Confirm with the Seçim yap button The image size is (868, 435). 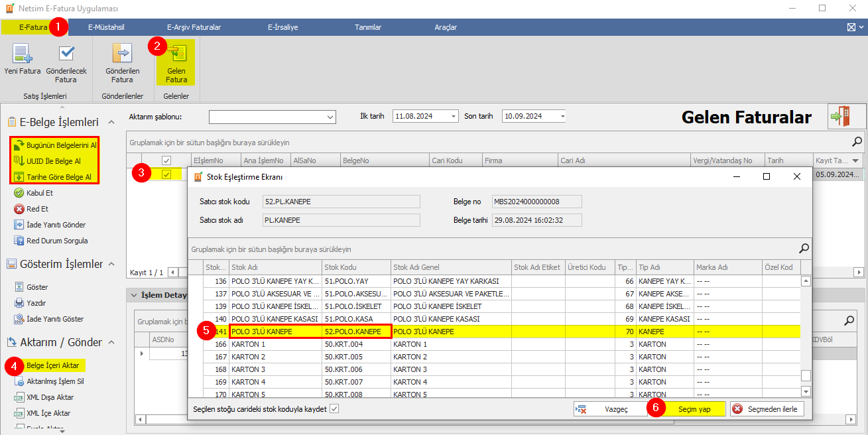click(x=687, y=409)
